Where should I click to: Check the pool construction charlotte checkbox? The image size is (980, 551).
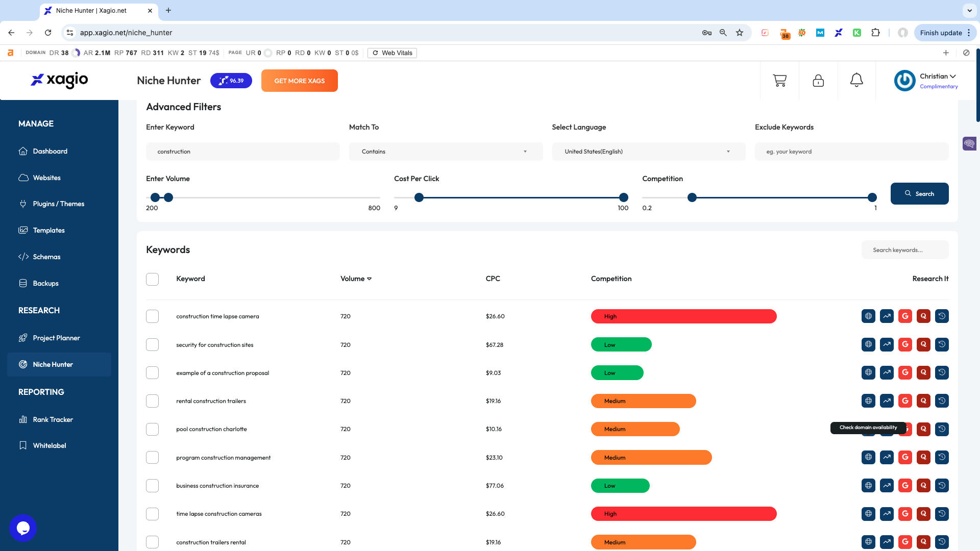point(152,429)
